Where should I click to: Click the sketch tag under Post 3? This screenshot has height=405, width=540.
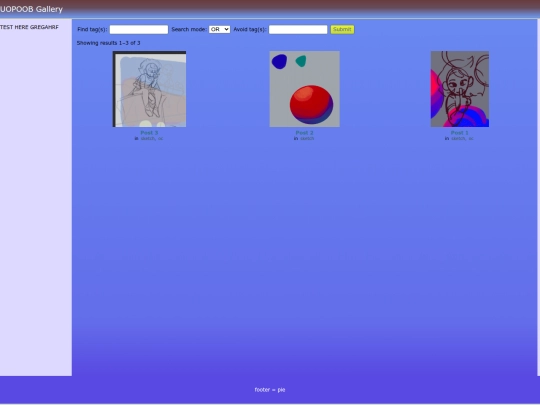[148, 138]
